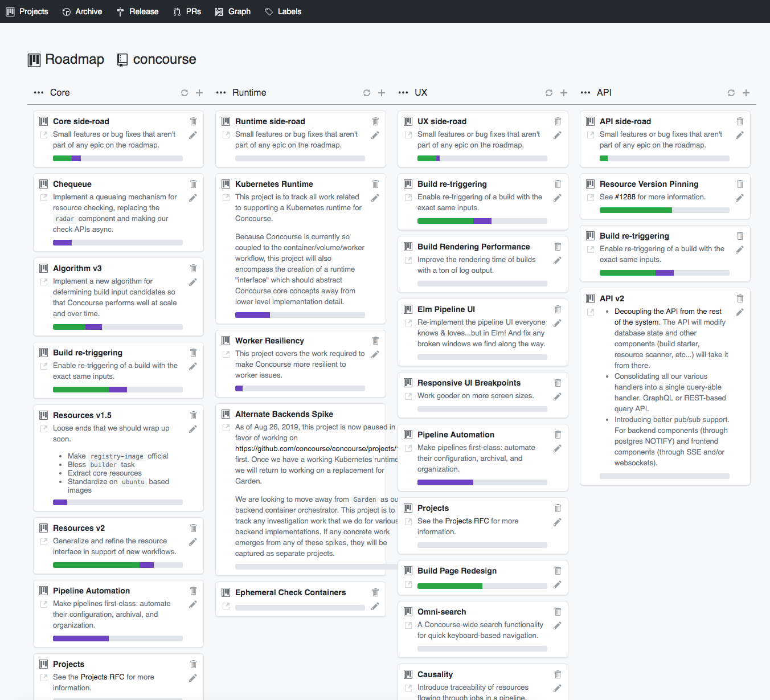Click pencil icon on Worker Resiliency
The width and height of the screenshot is (770, 700).
tap(375, 355)
